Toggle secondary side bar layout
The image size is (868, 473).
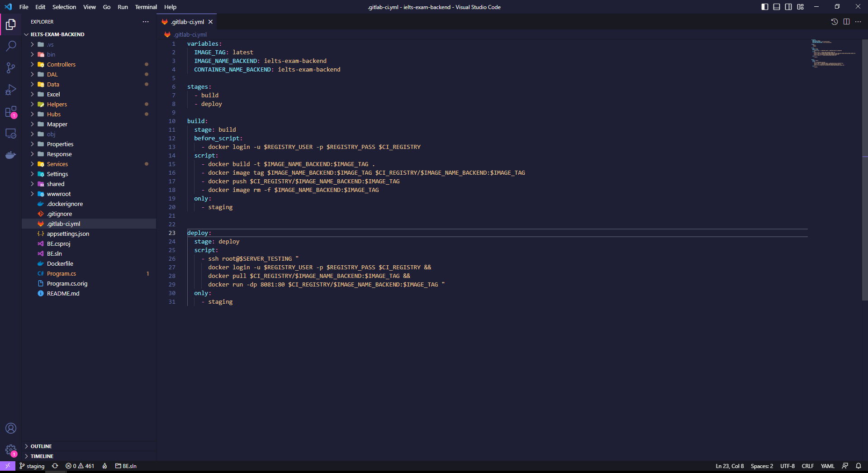(x=788, y=7)
